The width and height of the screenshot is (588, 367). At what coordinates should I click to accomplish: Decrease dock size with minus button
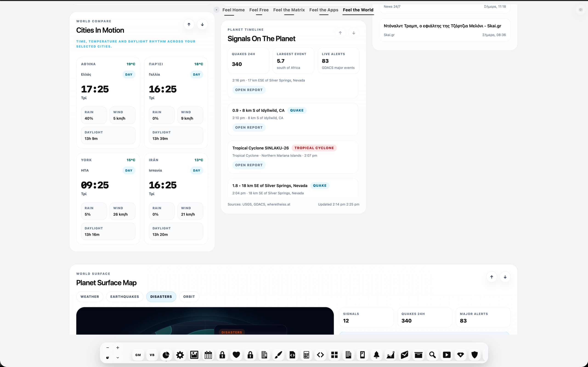[108, 348]
